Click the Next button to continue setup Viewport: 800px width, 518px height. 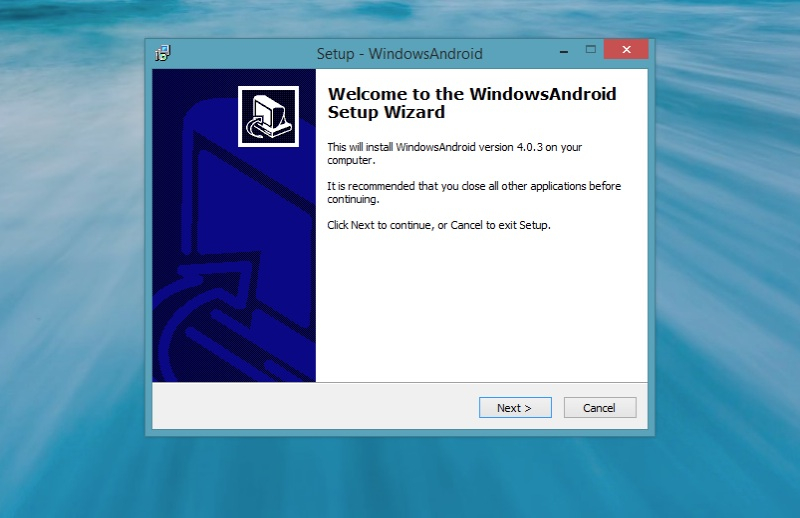514,408
